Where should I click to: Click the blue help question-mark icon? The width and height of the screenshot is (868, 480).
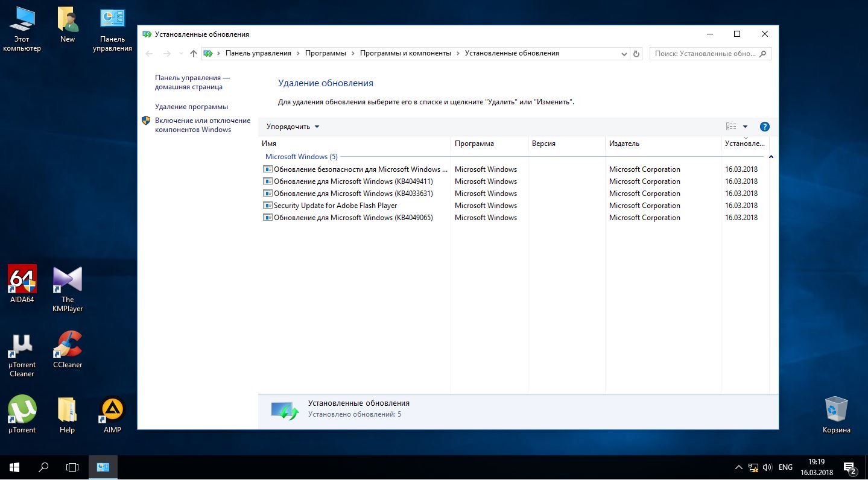(765, 127)
